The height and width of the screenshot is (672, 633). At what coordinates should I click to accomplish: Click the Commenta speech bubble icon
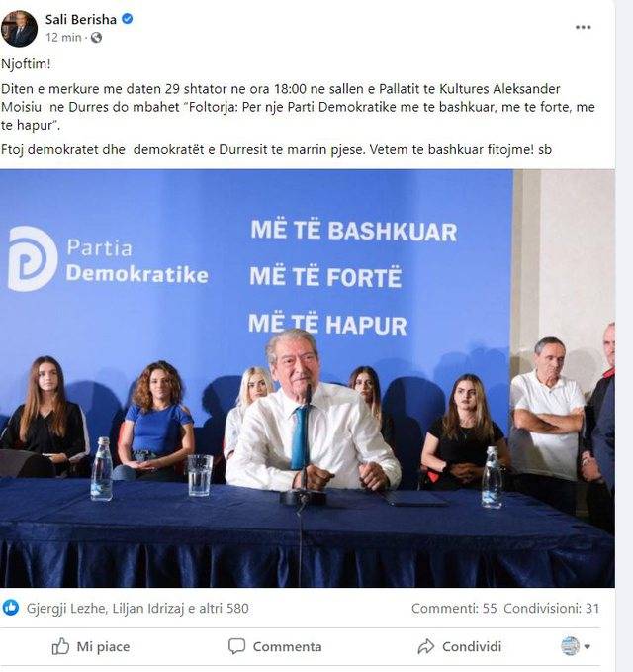[x=236, y=646]
